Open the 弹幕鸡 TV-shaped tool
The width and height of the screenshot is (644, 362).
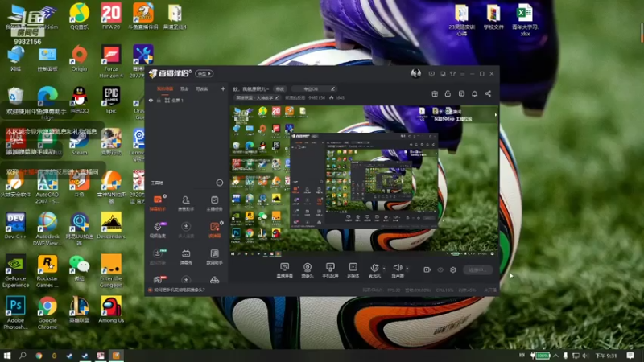point(186,257)
